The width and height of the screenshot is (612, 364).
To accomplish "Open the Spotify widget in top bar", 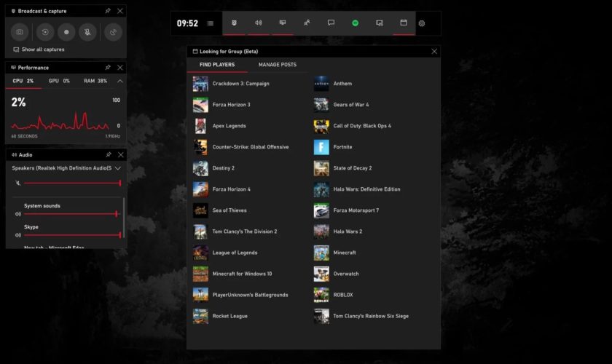I will [x=356, y=23].
